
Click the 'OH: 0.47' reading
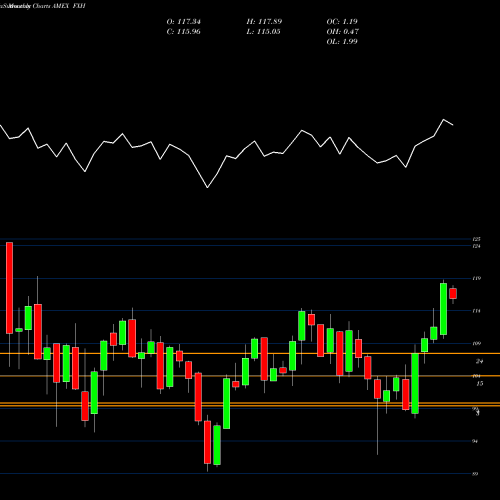click(343, 32)
